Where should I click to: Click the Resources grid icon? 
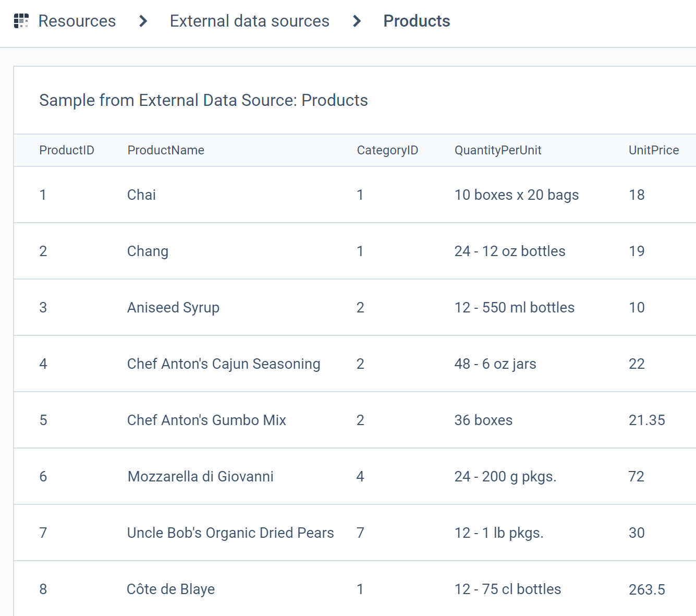point(21,21)
